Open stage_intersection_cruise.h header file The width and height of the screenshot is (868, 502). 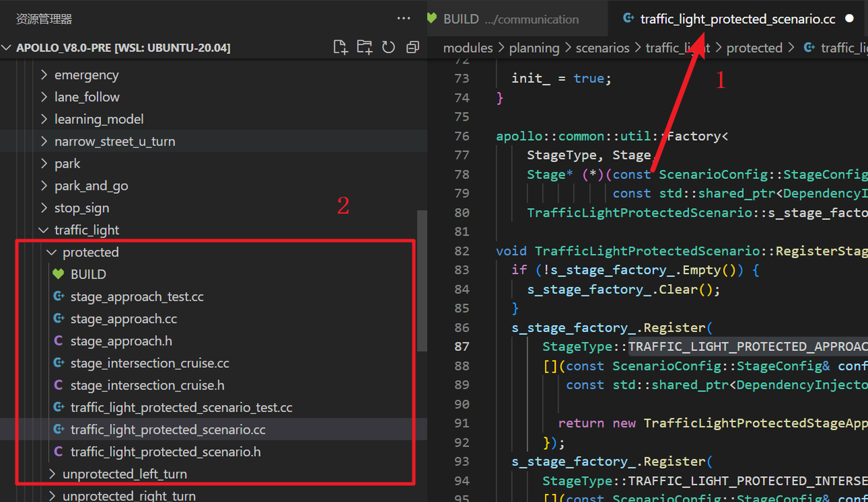pos(147,385)
